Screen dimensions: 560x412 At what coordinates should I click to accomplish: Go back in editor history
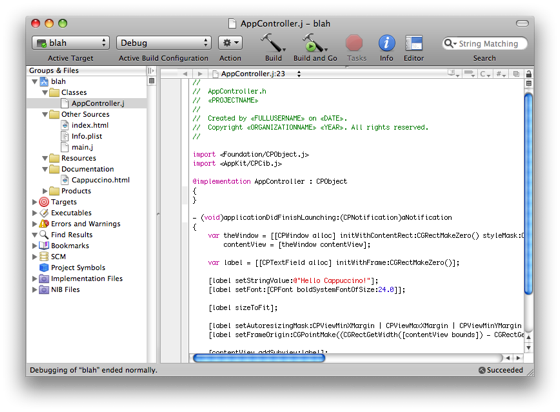185,74
